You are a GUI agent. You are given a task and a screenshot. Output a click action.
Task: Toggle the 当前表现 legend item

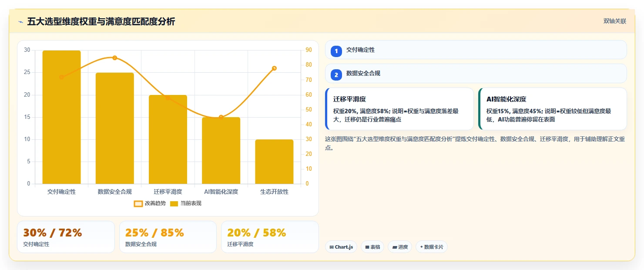185,203
